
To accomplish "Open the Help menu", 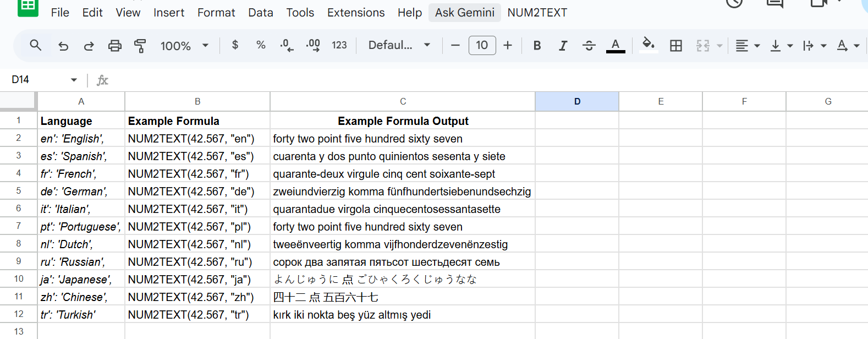I will [x=410, y=12].
